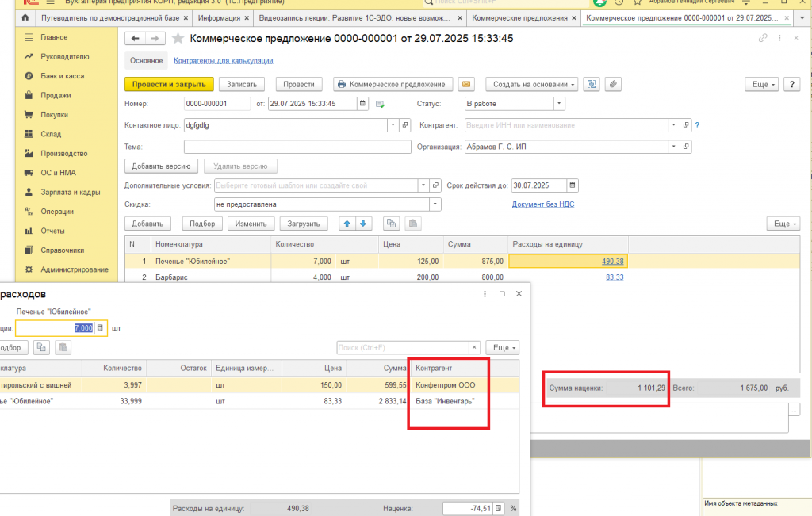
Task: Click the Записать button
Action: click(241, 84)
